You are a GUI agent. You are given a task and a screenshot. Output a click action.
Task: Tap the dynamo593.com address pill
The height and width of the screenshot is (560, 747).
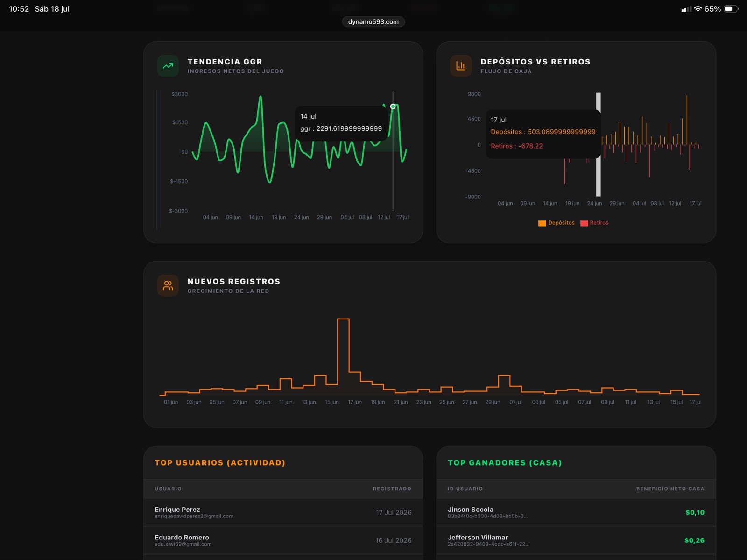(373, 21)
